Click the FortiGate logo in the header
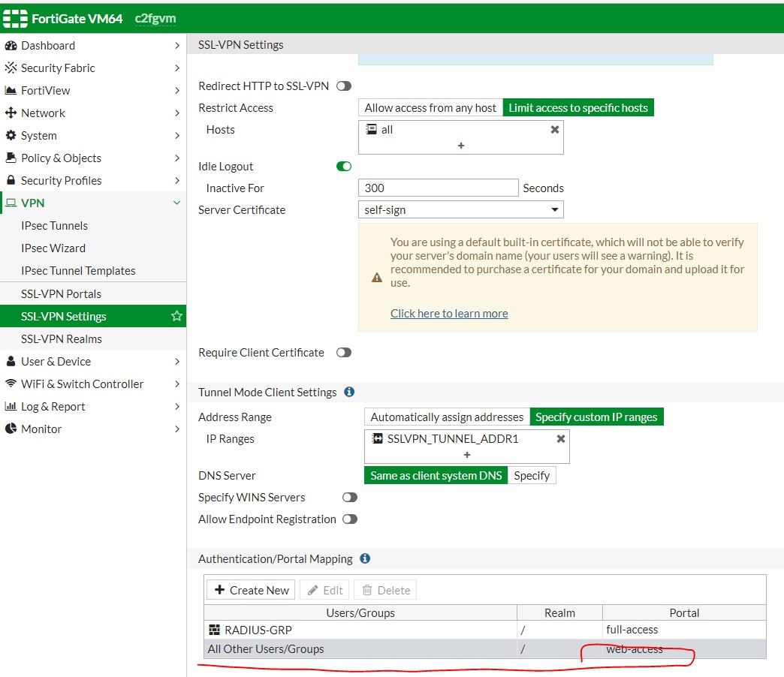Screen dimensions: 784x677 16,19
